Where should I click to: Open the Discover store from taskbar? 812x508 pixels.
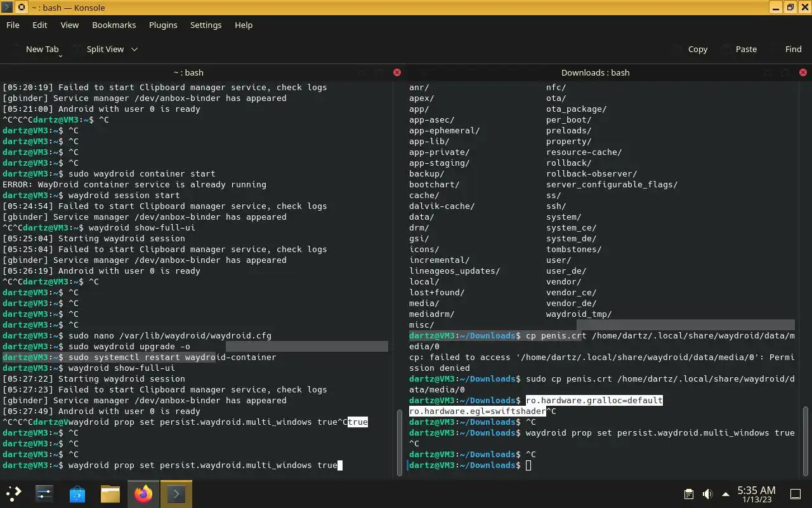(77, 493)
